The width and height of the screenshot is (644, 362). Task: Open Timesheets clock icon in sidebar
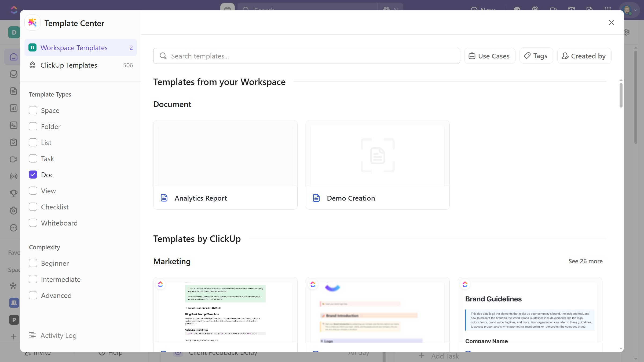(14, 211)
